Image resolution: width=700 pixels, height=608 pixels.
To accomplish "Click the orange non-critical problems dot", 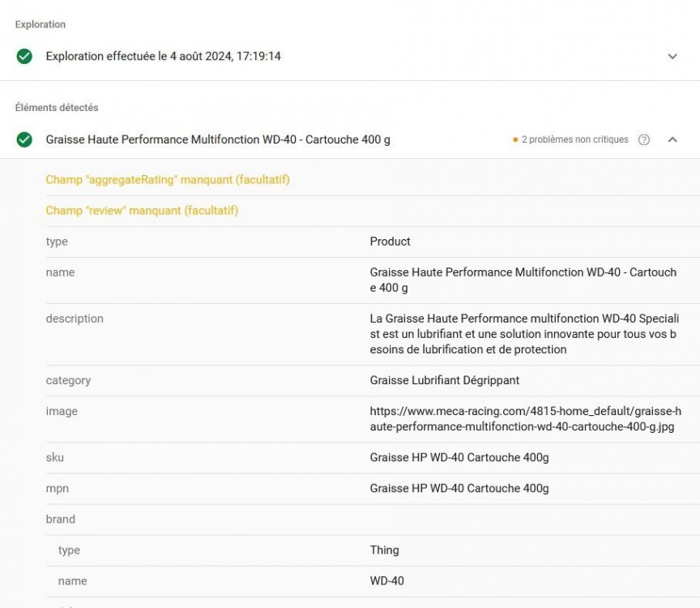I will 515,140.
